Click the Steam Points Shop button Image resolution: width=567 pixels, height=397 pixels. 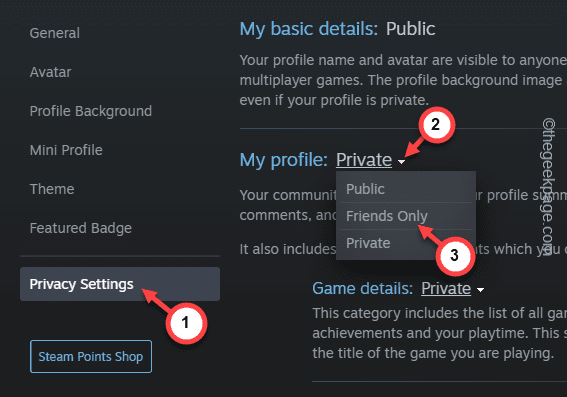click(91, 357)
